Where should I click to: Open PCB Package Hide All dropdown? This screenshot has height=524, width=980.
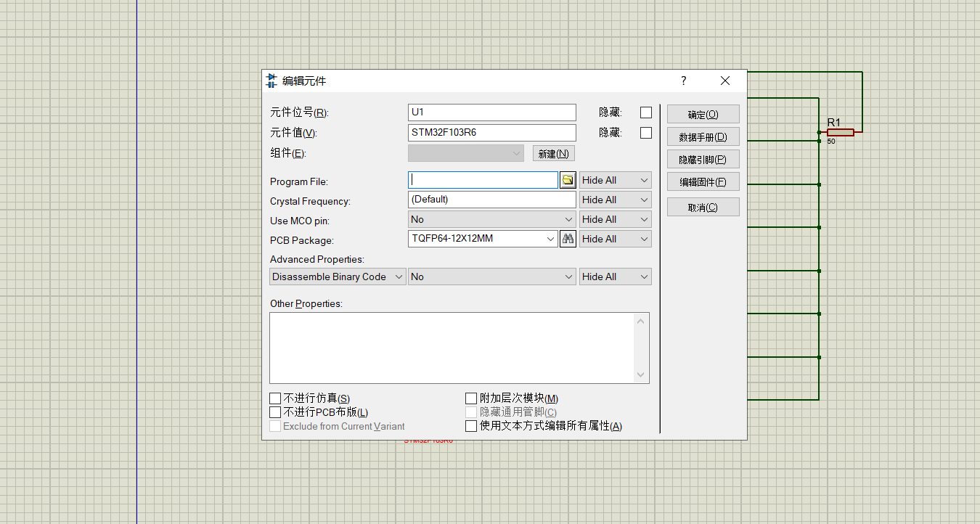point(615,239)
